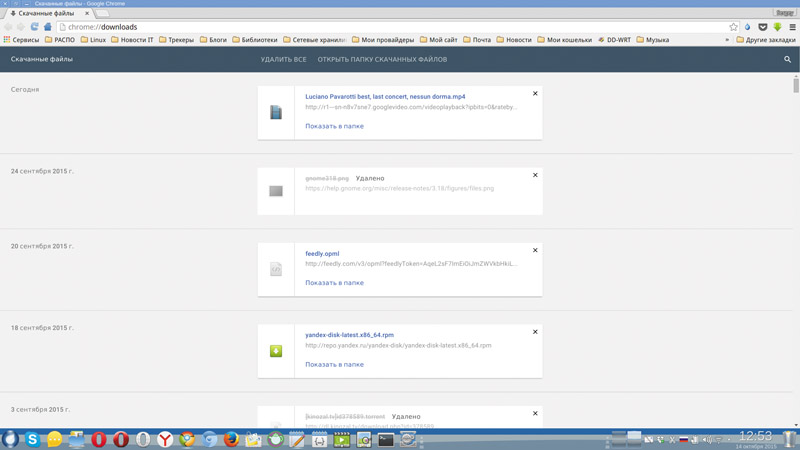Viewport: 800px width, 450px height.
Task: Remove Luciano Pavarotti mp4 from the list
Action: click(x=535, y=93)
